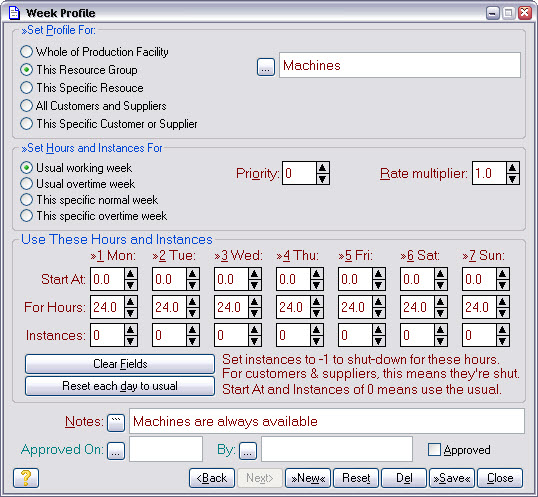This screenshot has height=497, width=538.
Task: Open the By approver lookup button
Action: click(248, 450)
